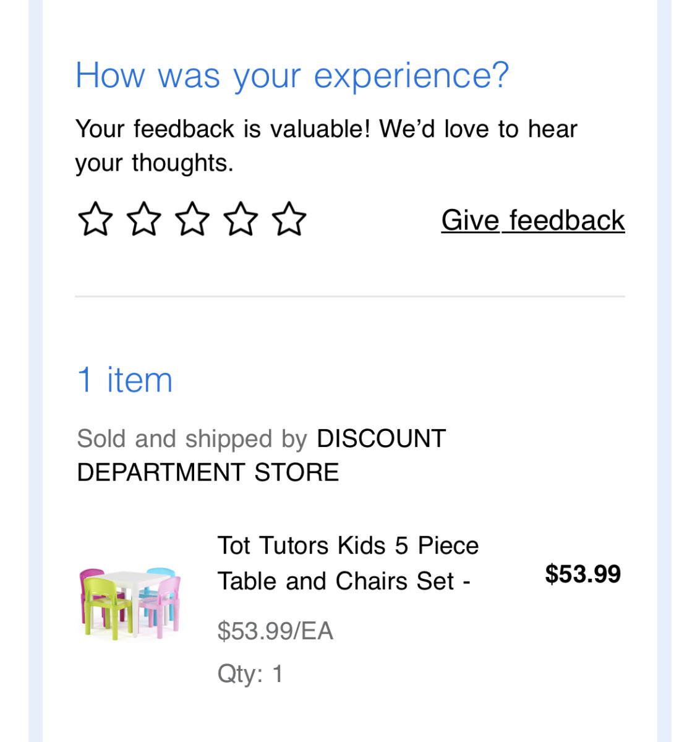700x742 pixels.
Task: Tap the fourth rating star
Action: (241, 220)
